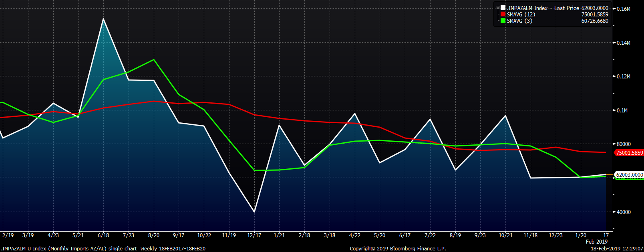
Task: Click the 12/17 date on the time axis
Action: (x=254, y=235)
